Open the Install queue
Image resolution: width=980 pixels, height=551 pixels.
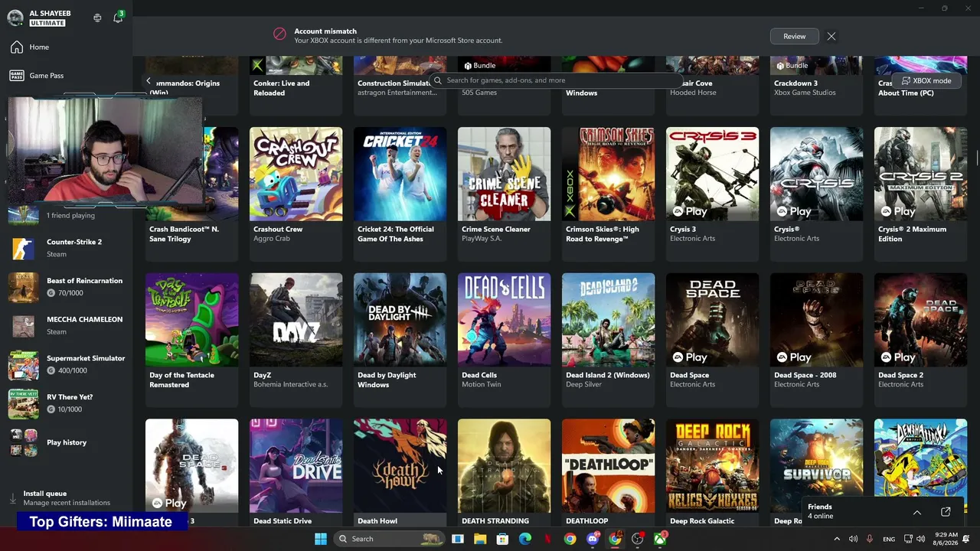coord(67,498)
